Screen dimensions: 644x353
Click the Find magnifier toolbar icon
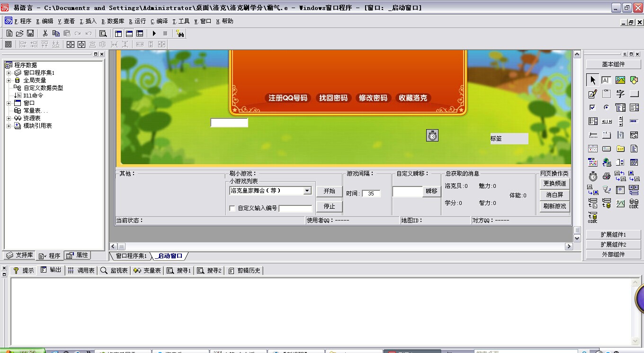pos(103,33)
